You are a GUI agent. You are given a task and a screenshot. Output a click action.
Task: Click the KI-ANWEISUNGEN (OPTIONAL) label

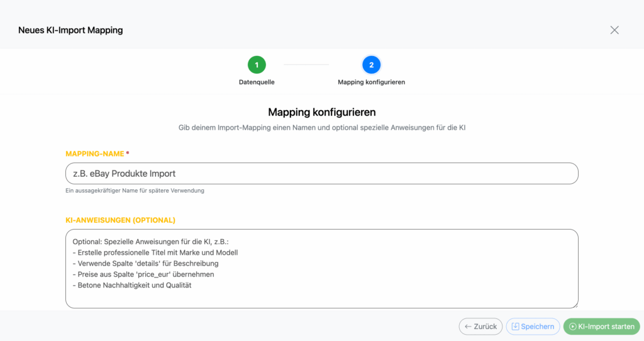click(120, 220)
